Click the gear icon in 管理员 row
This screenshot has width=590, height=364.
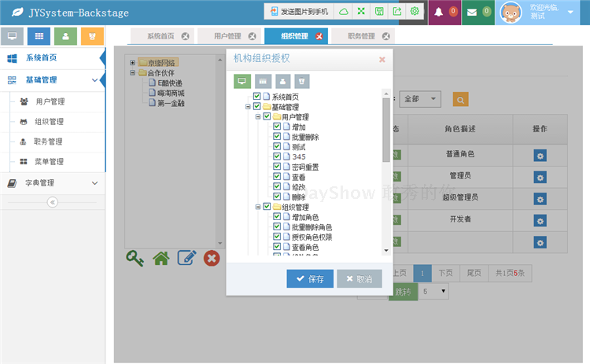point(540,178)
